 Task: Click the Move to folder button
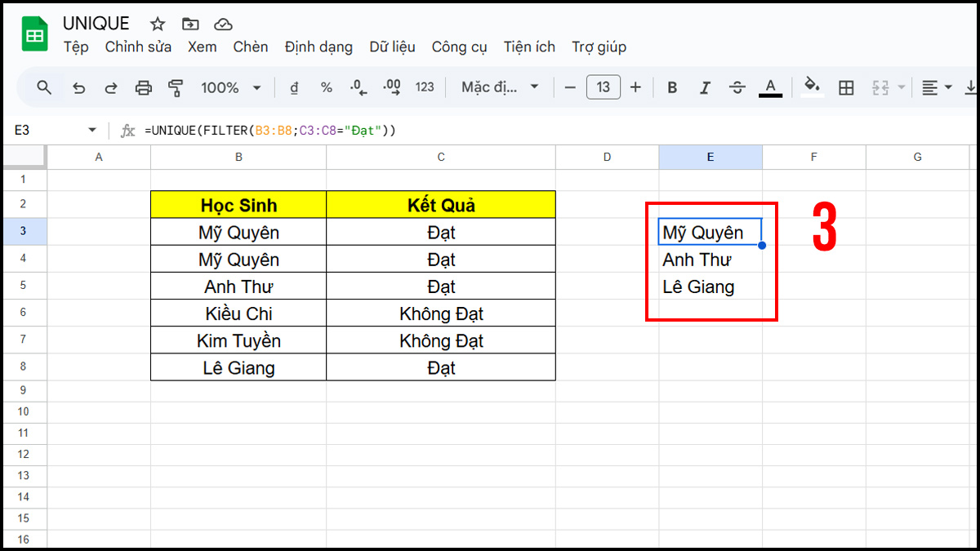(x=189, y=24)
